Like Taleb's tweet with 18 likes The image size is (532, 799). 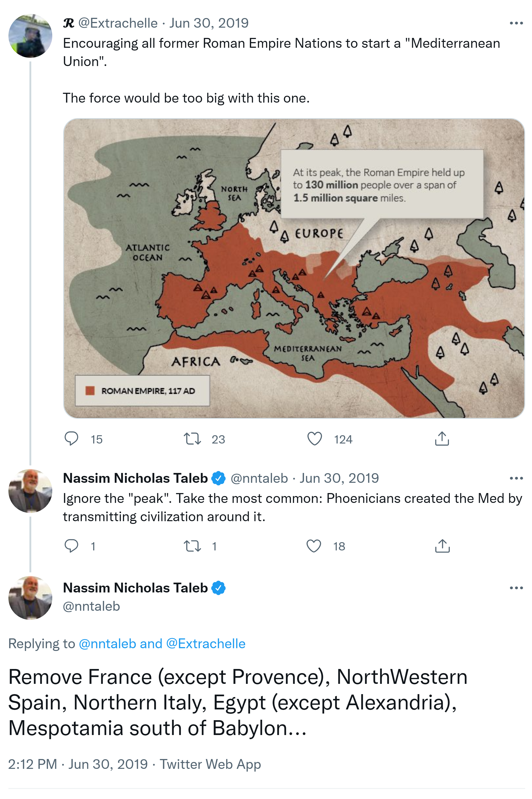coord(314,546)
